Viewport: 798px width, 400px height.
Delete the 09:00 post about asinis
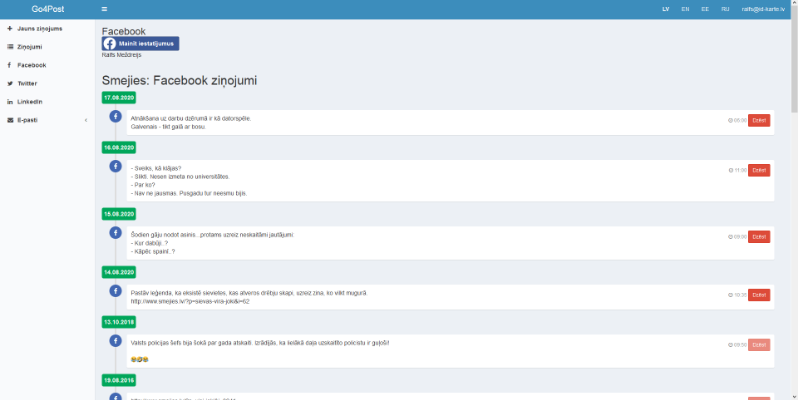(x=759, y=237)
